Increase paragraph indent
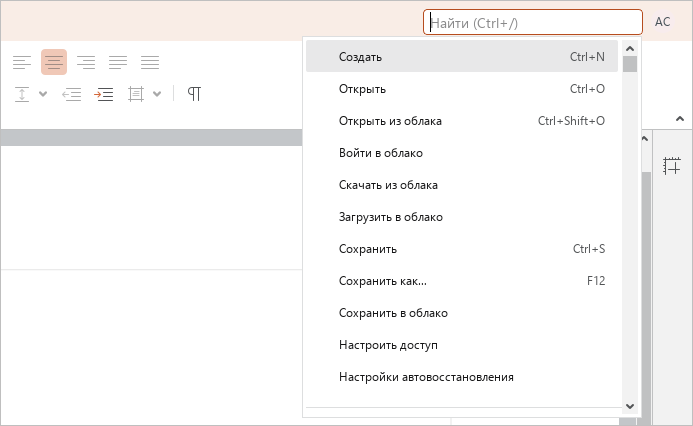 pos(103,94)
